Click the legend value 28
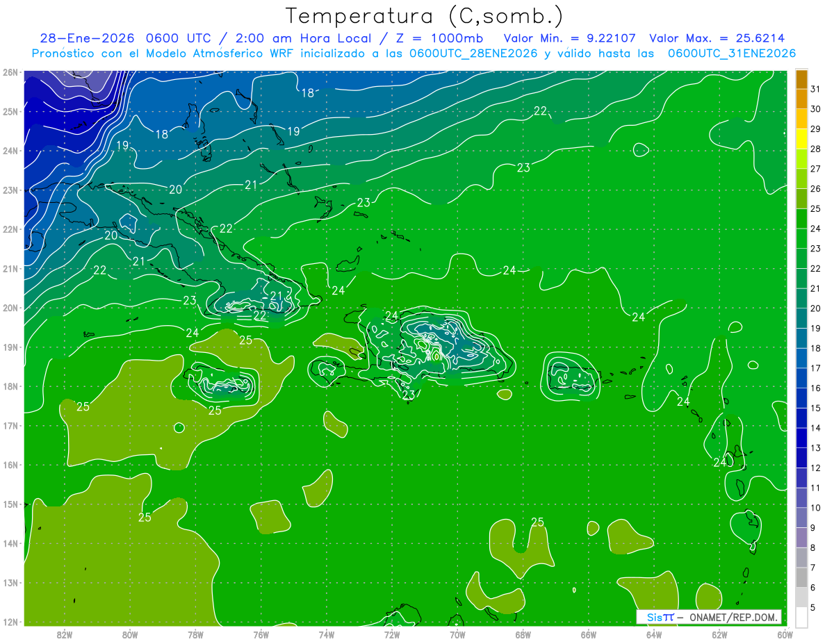 (815, 149)
